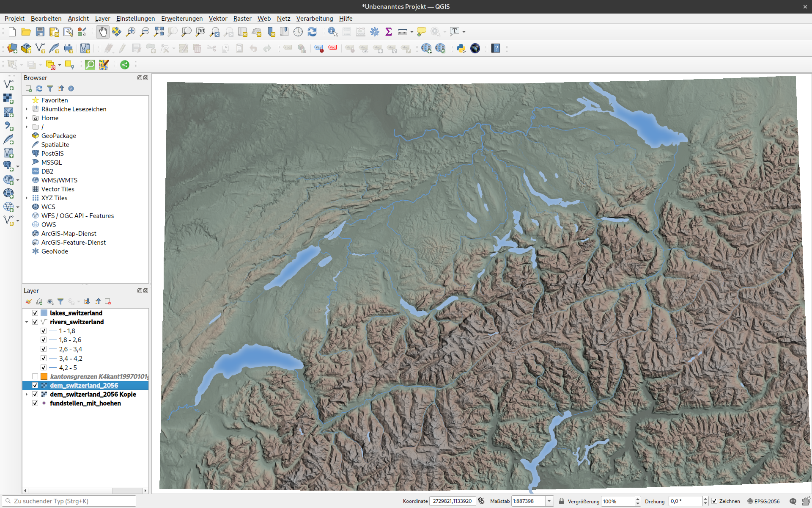Click the Refresh map canvas icon
The width and height of the screenshot is (812, 508).
pos(312,32)
